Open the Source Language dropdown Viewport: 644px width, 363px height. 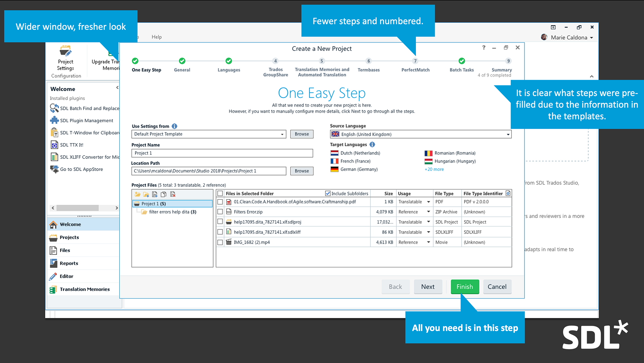(x=508, y=134)
